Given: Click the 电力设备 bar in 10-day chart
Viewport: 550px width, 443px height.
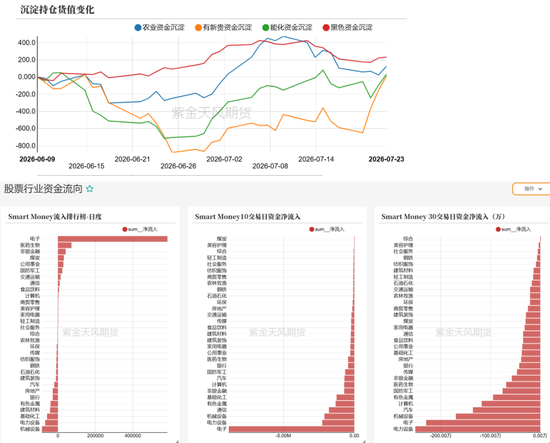Looking at the screenshot, I should coord(338,423).
